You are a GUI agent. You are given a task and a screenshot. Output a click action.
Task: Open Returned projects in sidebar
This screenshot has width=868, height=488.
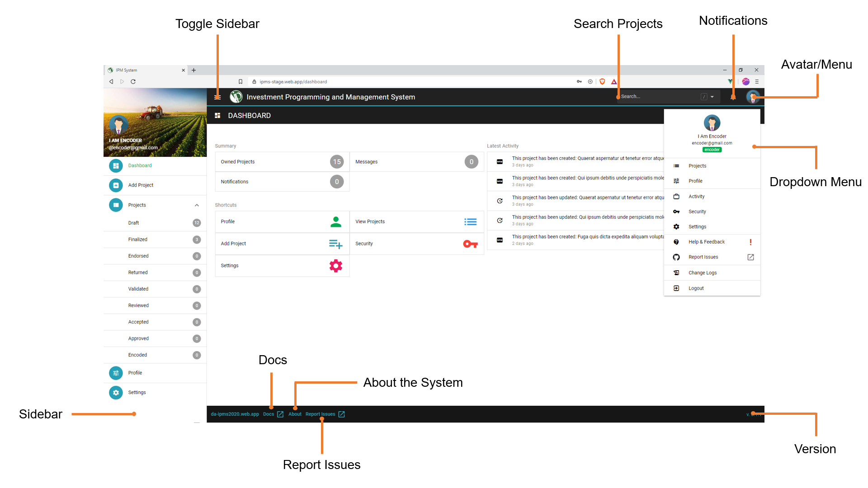click(x=155, y=272)
